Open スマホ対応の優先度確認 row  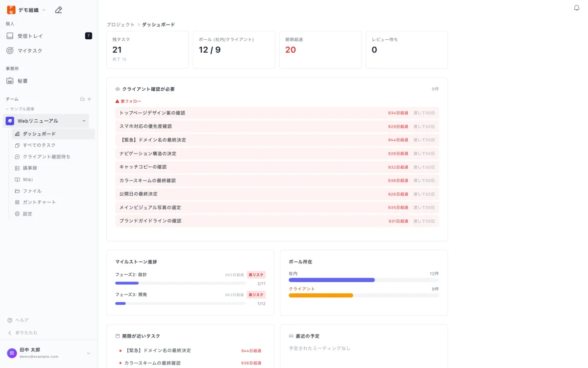[x=277, y=127]
